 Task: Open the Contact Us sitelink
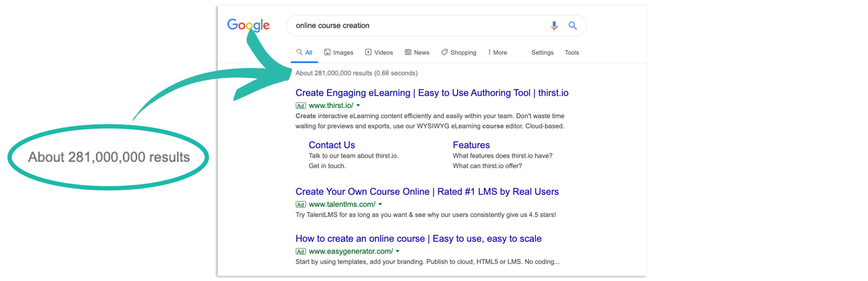point(332,145)
